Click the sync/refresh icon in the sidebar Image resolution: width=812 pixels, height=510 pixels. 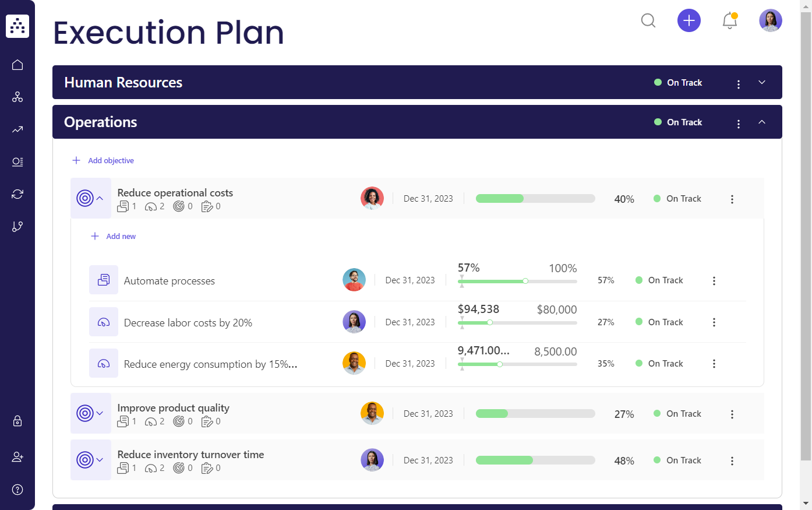17,194
